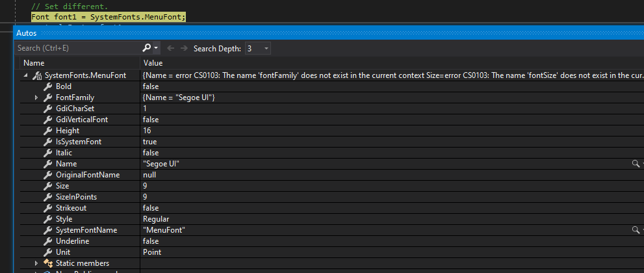The width and height of the screenshot is (644, 273).
Task: Click the null value for OriginalFontName
Action: click(x=149, y=175)
